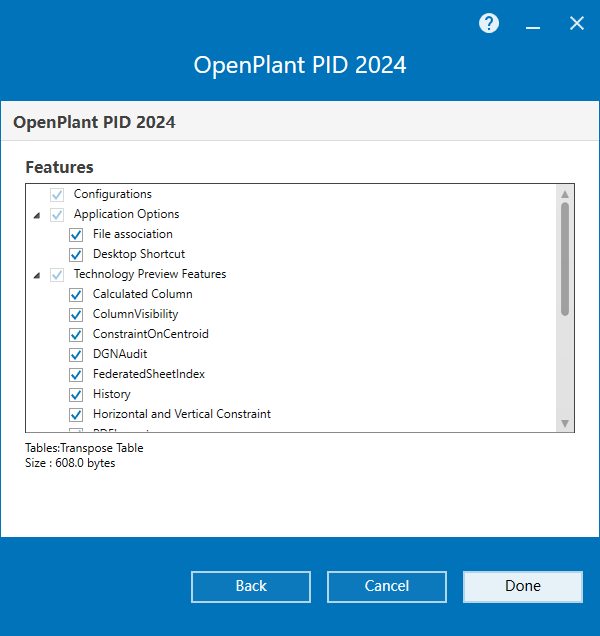Click the Size : 608.0 bytes text
This screenshot has width=600, height=636.
coord(70,463)
